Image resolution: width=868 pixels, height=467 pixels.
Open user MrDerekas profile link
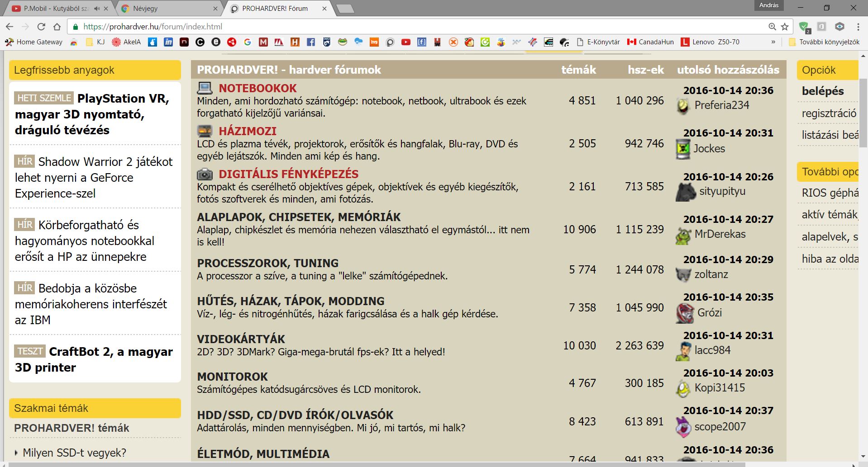coord(720,234)
